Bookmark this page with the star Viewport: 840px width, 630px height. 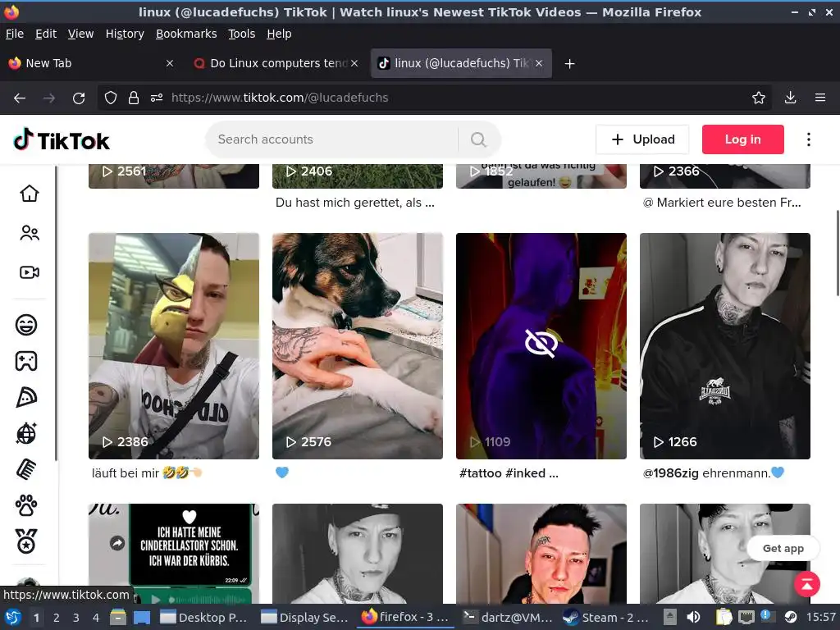click(x=759, y=98)
